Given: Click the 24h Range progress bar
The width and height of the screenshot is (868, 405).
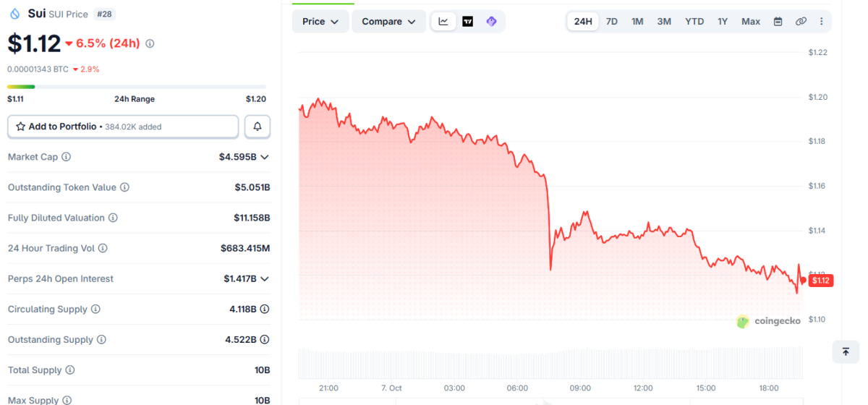Looking at the screenshot, I should click(x=137, y=87).
